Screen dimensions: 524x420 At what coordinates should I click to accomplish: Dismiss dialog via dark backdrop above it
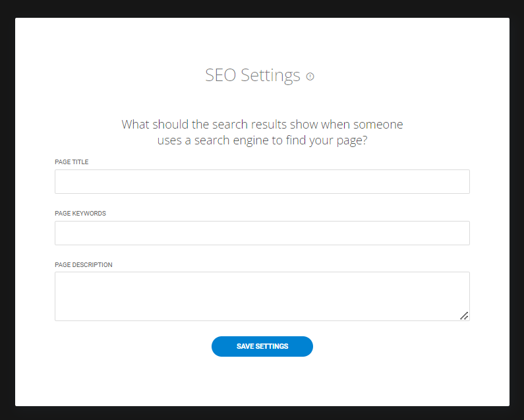(x=262, y=9)
